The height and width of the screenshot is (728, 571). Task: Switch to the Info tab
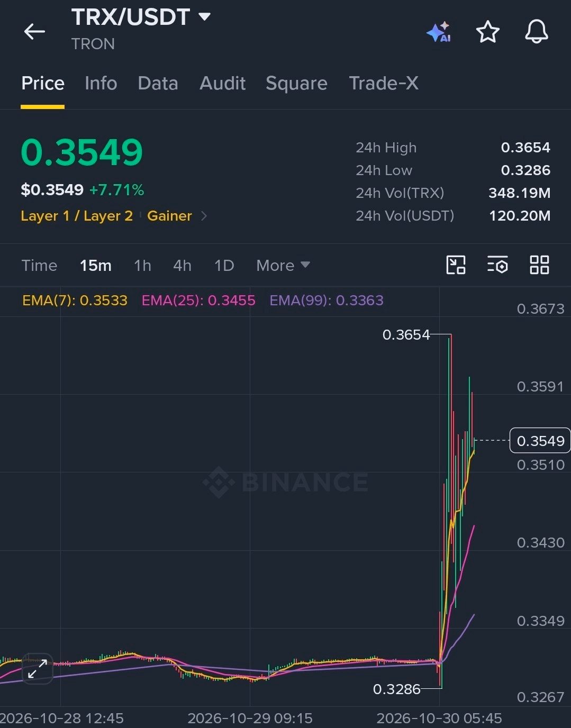coord(101,83)
